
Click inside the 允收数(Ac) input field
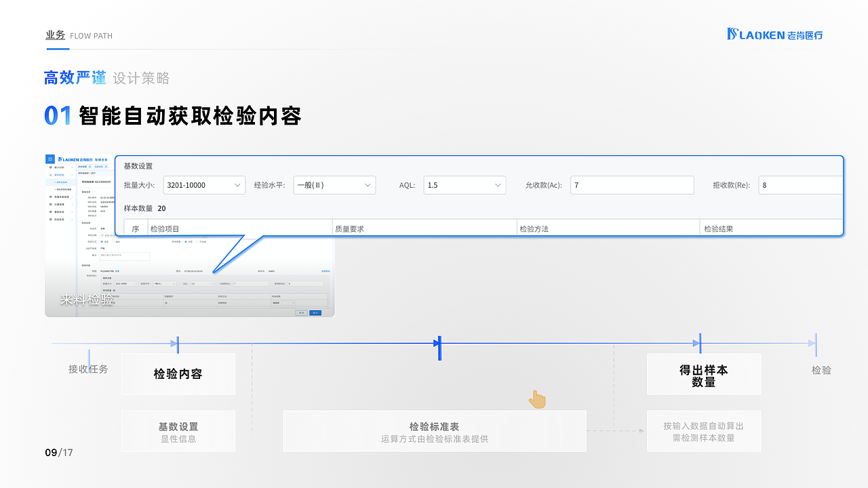(632, 184)
